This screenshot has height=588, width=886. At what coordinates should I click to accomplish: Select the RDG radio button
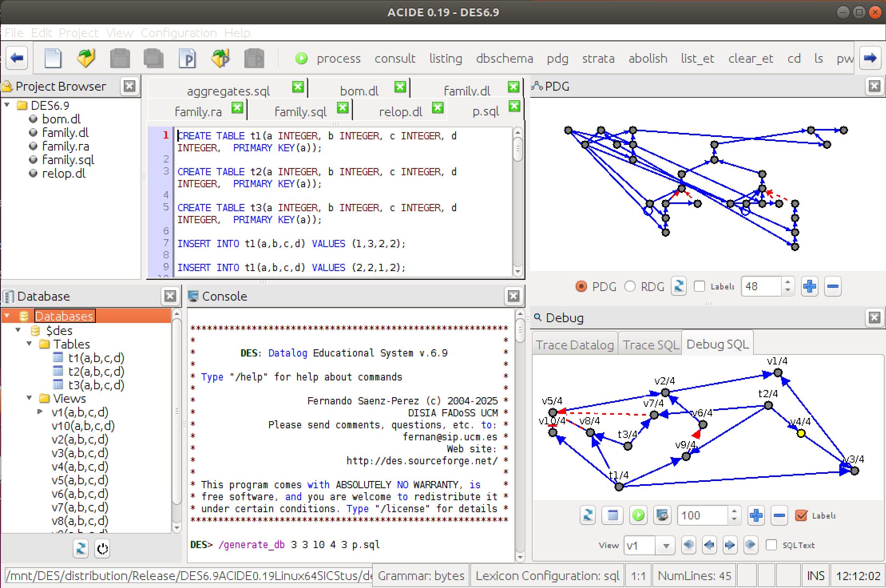pos(630,286)
